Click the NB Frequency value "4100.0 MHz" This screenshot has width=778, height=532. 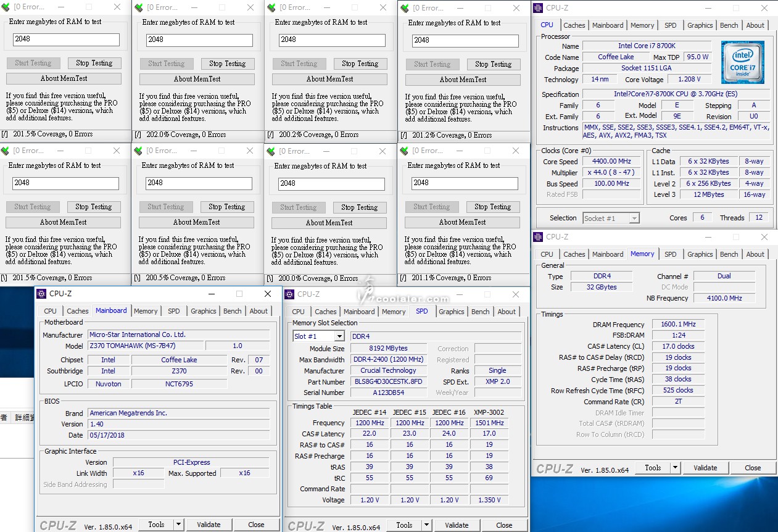pyautogui.click(x=724, y=298)
